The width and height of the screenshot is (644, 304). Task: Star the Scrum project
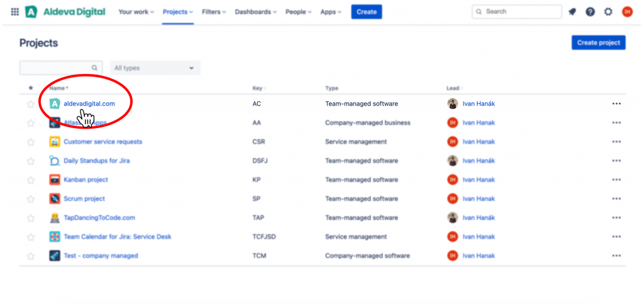[x=31, y=199]
